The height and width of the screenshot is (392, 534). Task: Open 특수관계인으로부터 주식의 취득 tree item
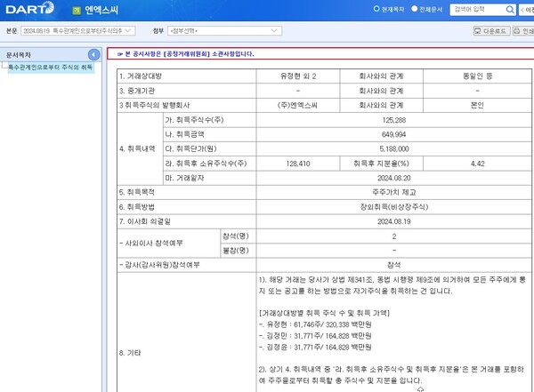coord(50,68)
